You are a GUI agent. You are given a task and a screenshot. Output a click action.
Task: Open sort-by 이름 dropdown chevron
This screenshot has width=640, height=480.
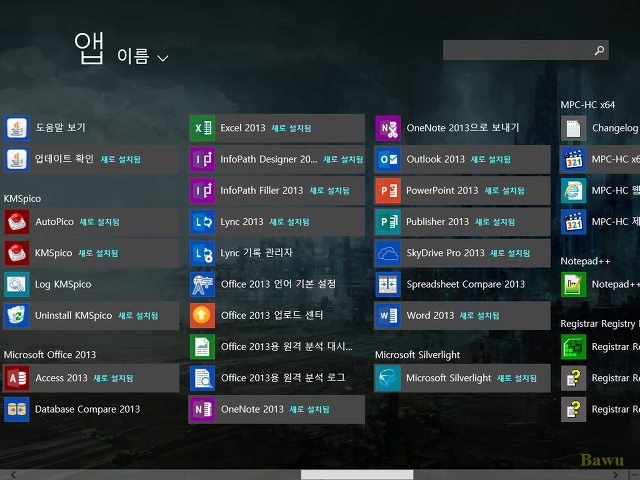[x=163, y=58]
